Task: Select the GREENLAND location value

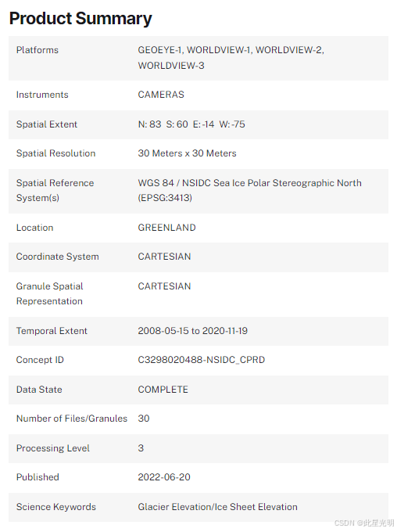Action: (166, 228)
